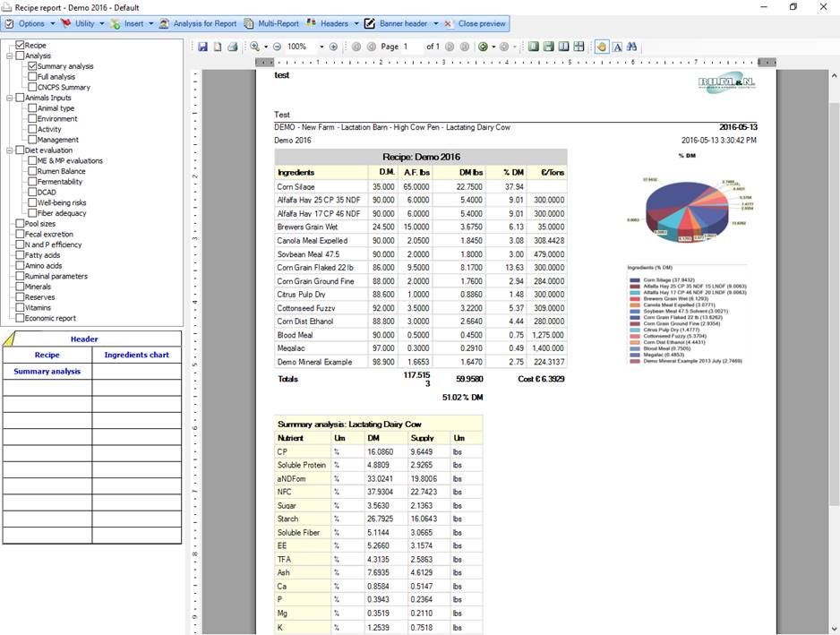Open the 100% zoom level dropdown

coord(321,47)
